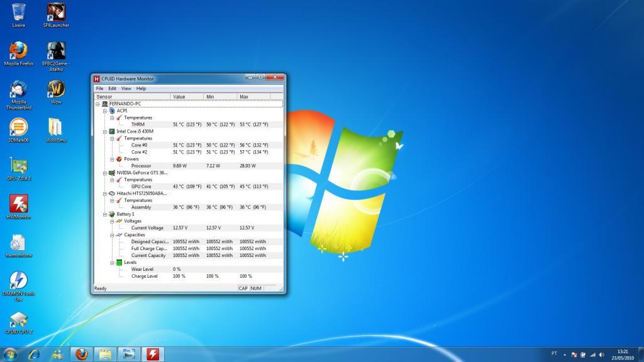Click the Sensor column header

(x=132, y=97)
